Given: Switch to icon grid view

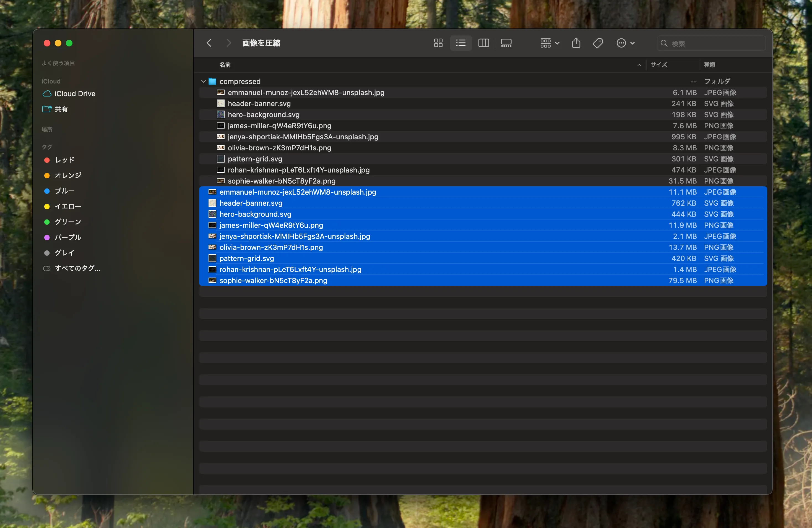Looking at the screenshot, I should [438, 43].
